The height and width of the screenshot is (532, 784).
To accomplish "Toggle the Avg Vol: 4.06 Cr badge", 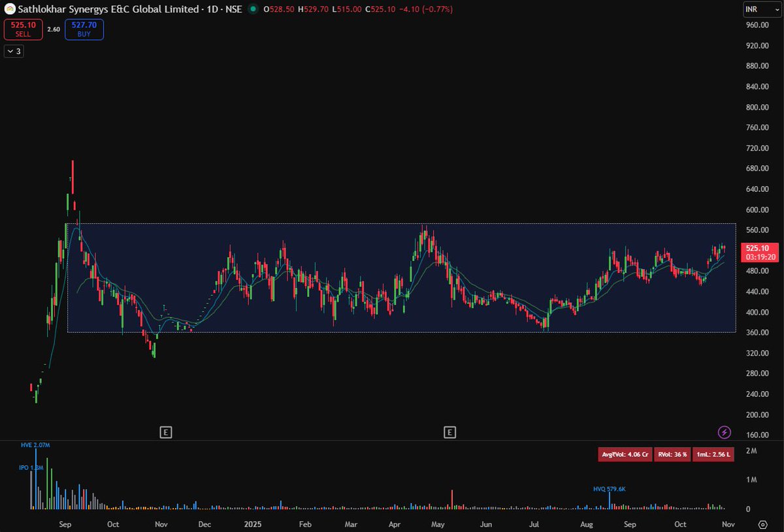I will tap(625, 454).
